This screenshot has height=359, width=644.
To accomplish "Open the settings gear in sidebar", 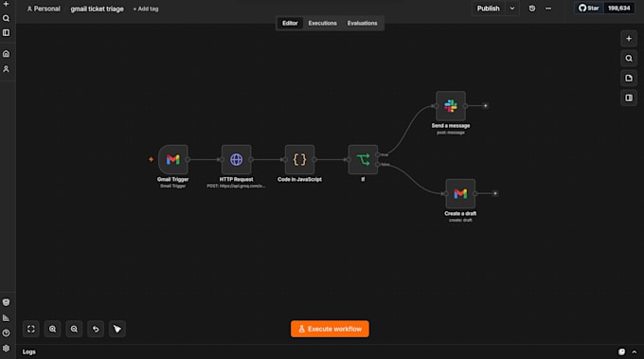I will (7, 348).
